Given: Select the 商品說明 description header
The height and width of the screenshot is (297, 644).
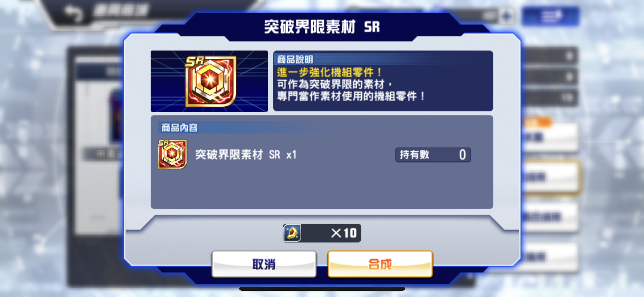Looking at the screenshot, I should (x=295, y=59).
